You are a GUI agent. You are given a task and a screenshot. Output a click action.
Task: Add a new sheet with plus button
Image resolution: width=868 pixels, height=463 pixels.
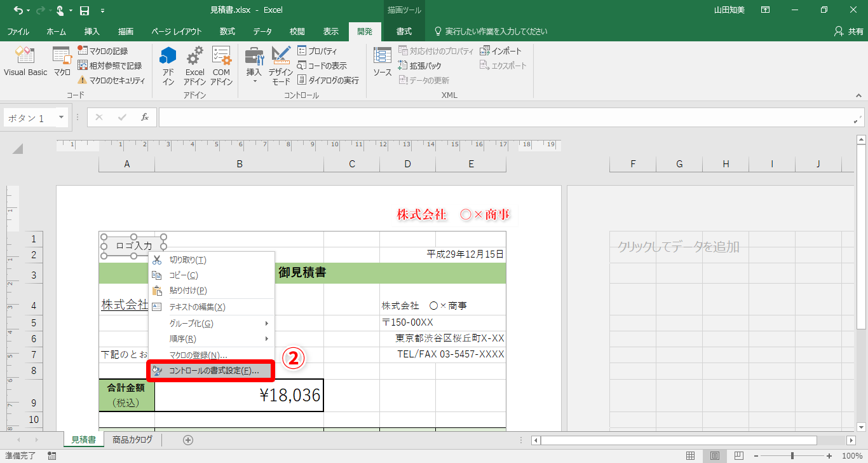(187, 439)
